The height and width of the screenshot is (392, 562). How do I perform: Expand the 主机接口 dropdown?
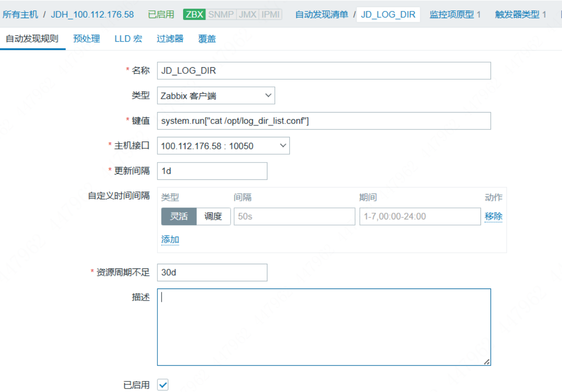223,146
